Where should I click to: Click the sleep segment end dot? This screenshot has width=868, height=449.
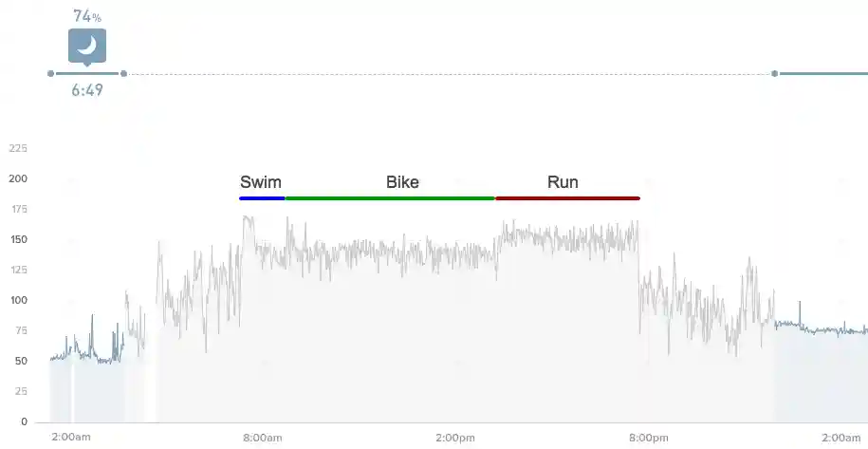(123, 74)
